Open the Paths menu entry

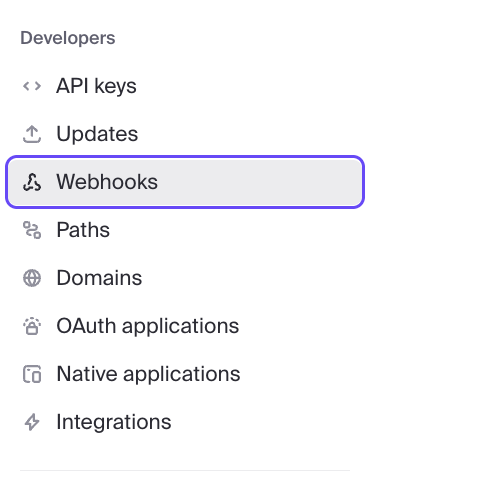tap(83, 230)
